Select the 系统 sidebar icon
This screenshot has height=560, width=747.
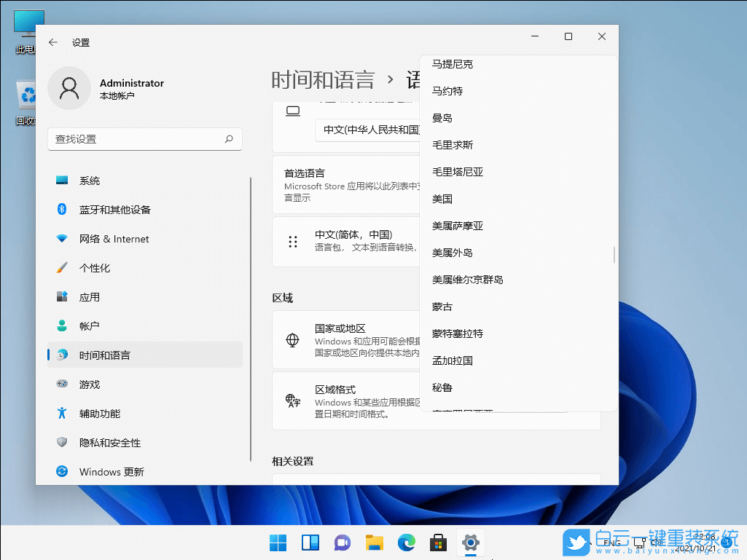[x=62, y=181]
